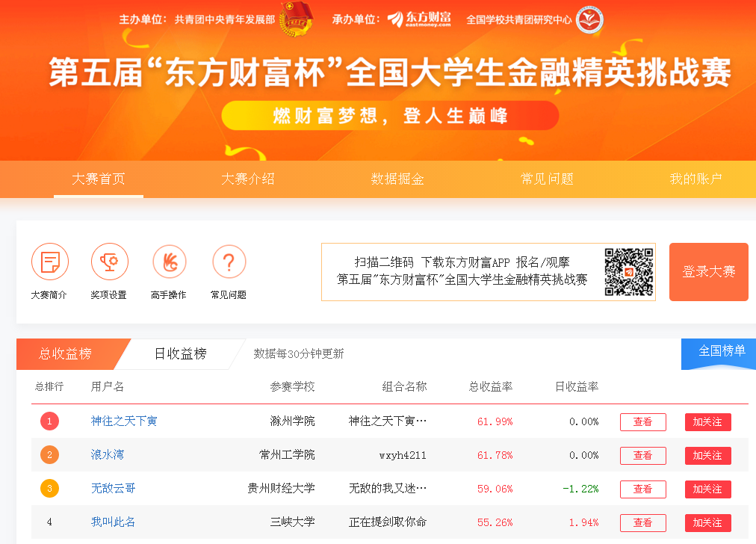Click the QR code for 东方财富APP

click(628, 272)
